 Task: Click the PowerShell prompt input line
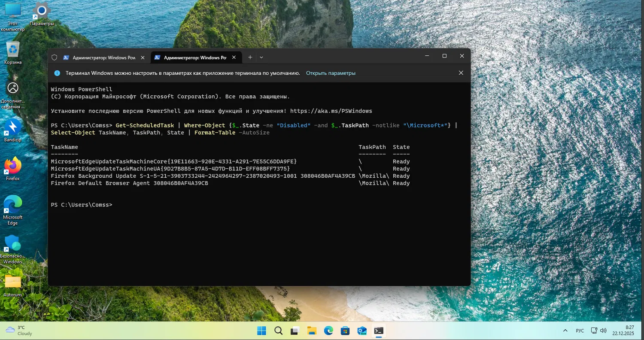[172, 205]
